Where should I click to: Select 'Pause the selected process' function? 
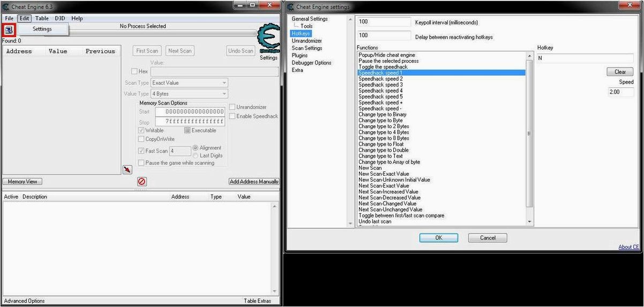click(441, 61)
